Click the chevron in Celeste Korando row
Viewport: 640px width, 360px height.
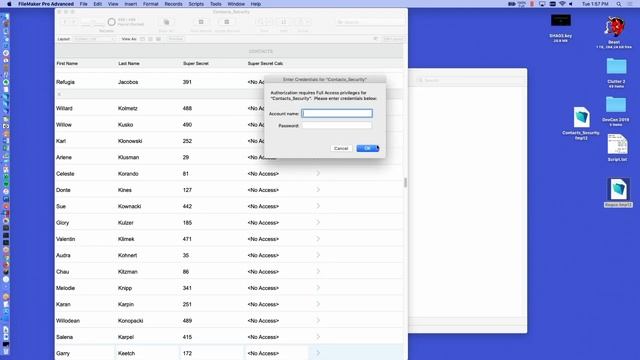coord(318,173)
